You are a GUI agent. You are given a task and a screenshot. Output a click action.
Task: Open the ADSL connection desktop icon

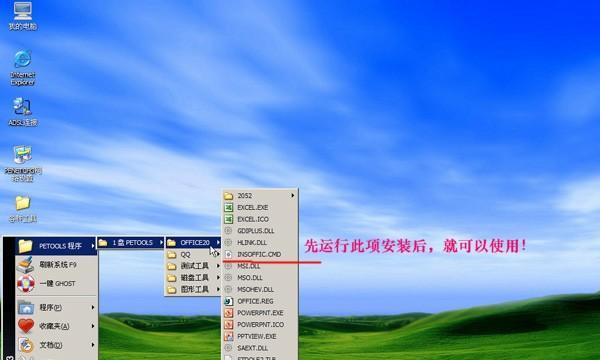pos(23,112)
